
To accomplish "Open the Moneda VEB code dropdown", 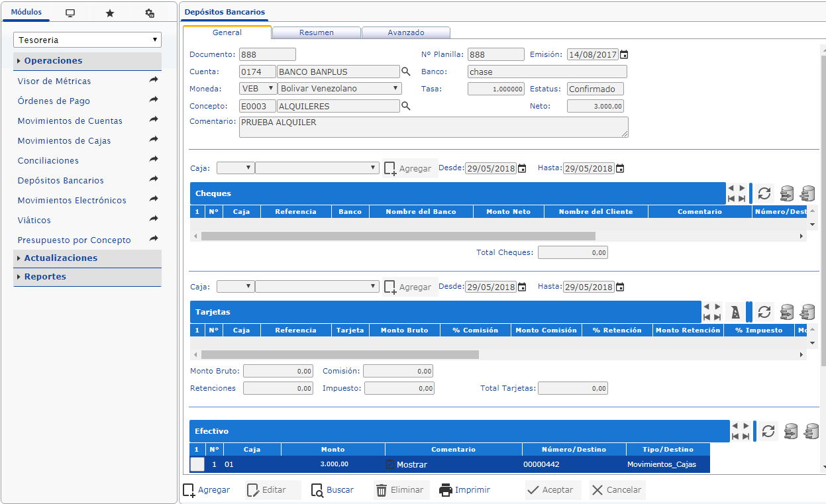I will (258, 88).
